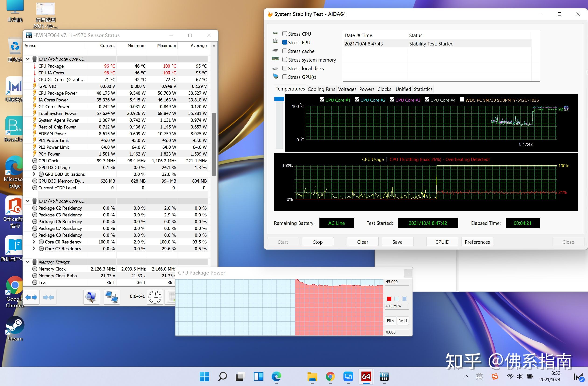Screen dimensions: 588x386
Task: Toggle Stress cache checkbox on
Action: coord(284,51)
